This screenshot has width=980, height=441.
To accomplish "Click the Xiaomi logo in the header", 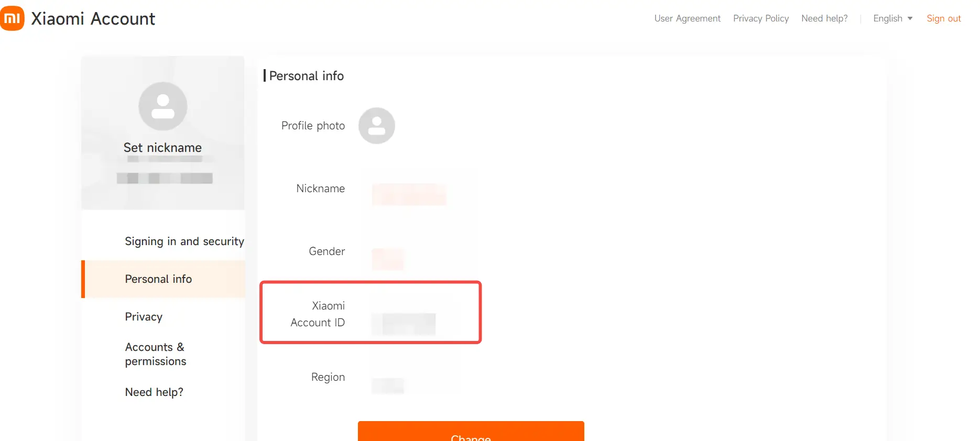I will coord(13,18).
